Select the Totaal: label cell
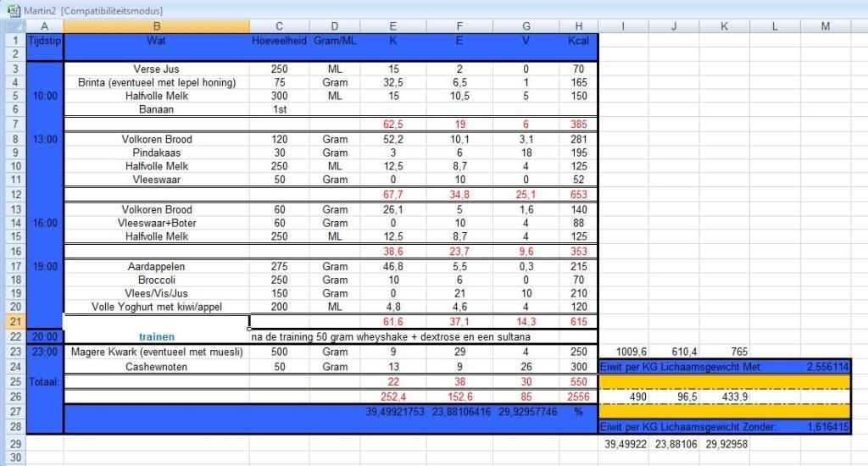The height and width of the screenshot is (466, 868). point(44,382)
